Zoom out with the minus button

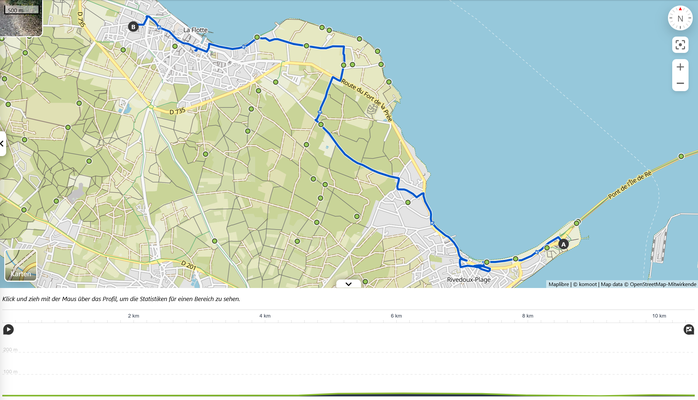(x=680, y=83)
